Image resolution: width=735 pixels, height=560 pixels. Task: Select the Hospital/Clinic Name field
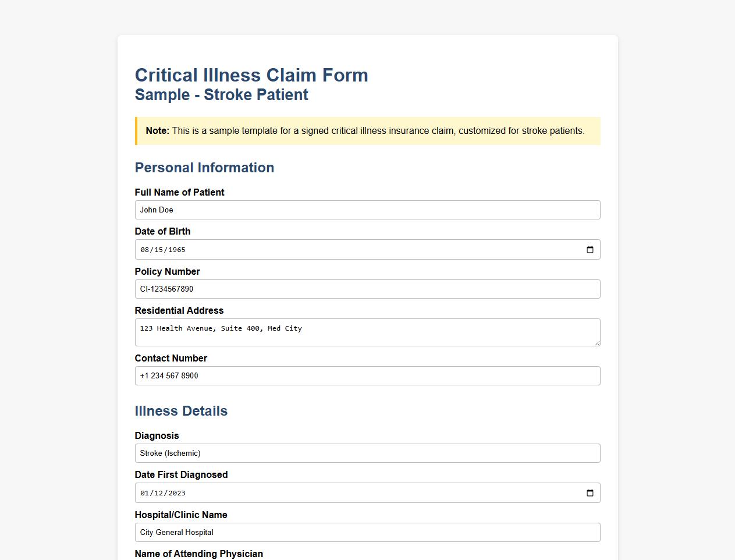367,532
